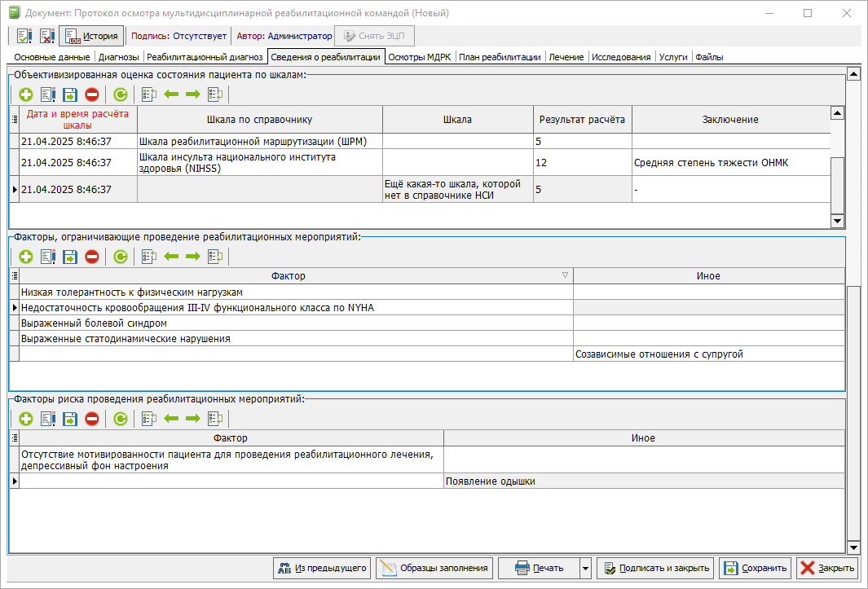
Task: Open column chooser of the scales grid
Action: point(15,120)
